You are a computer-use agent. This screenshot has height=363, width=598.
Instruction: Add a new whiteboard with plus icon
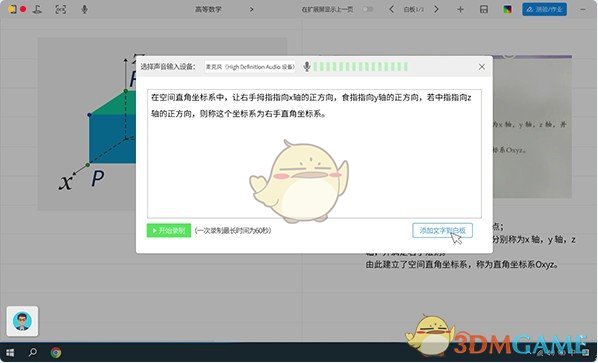[x=460, y=10]
